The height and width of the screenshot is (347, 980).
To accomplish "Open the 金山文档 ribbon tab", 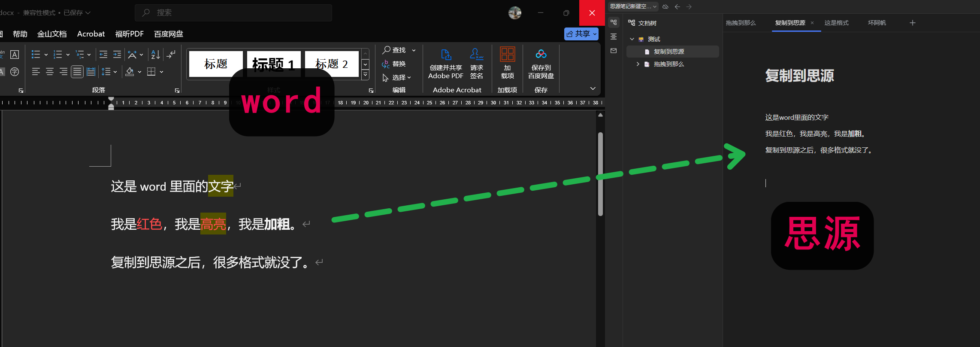I will coord(52,34).
